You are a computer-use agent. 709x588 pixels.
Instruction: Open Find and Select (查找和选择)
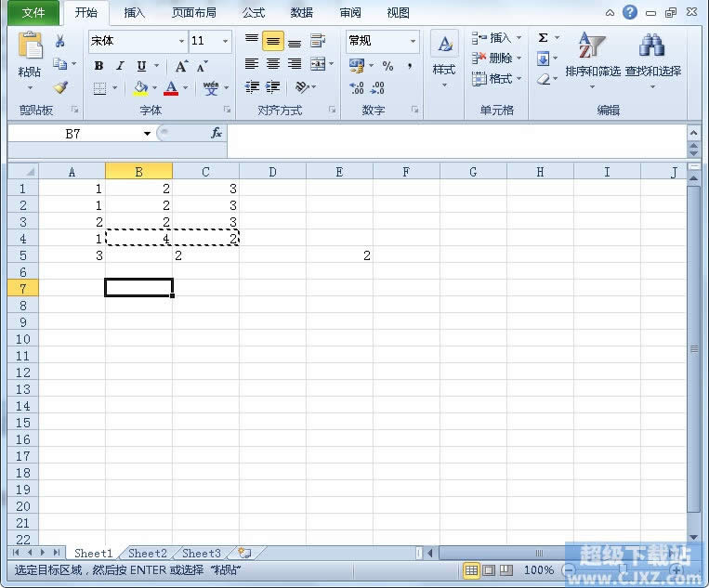[653, 59]
